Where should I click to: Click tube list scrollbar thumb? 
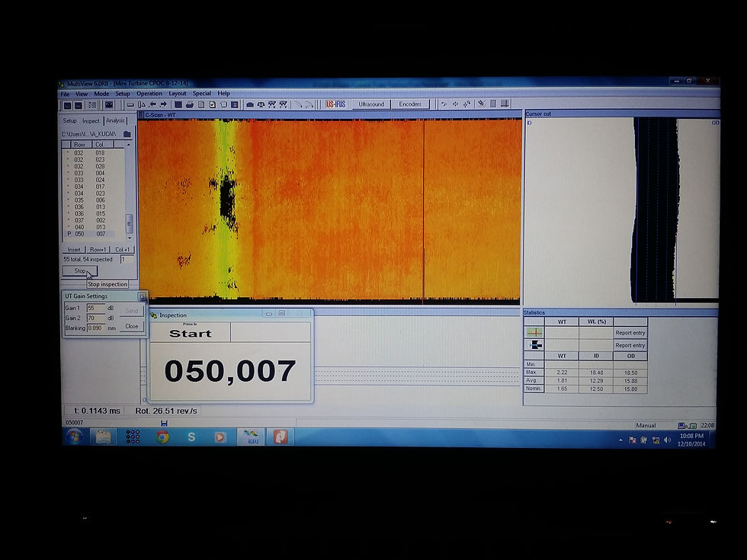(129, 222)
